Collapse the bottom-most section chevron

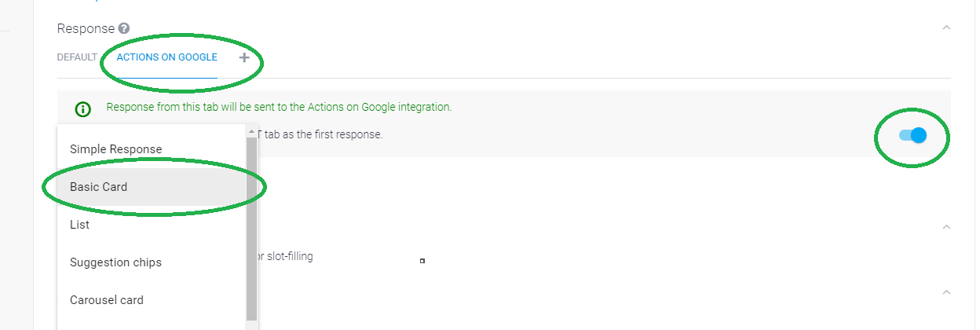click(946, 292)
